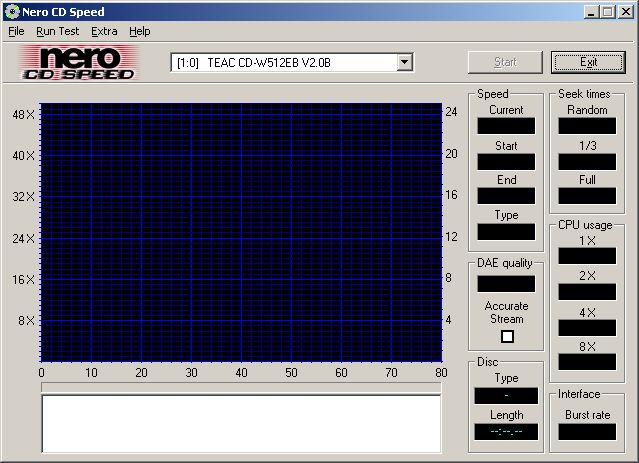The image size is (639, 463).
Task: Click the Burst rate readout field
Action: click(587, 432)
